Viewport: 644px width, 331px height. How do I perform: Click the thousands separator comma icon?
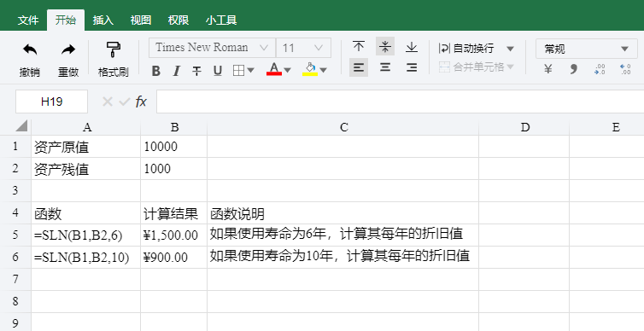pos(573,69)
